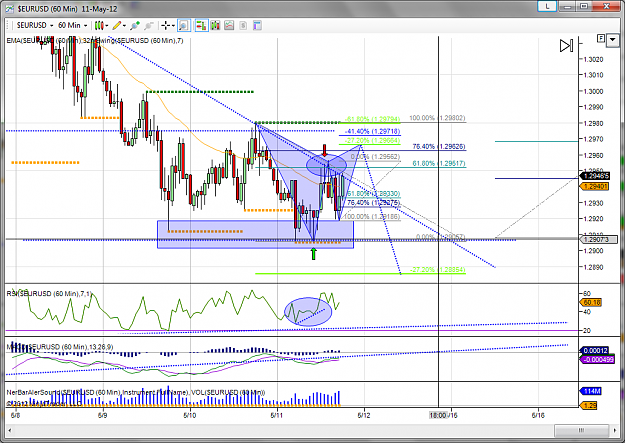The width and height of the screenshot is (625, 443).
Task: Open the chart style candlestick tool
Action: [x=99, y=26]
